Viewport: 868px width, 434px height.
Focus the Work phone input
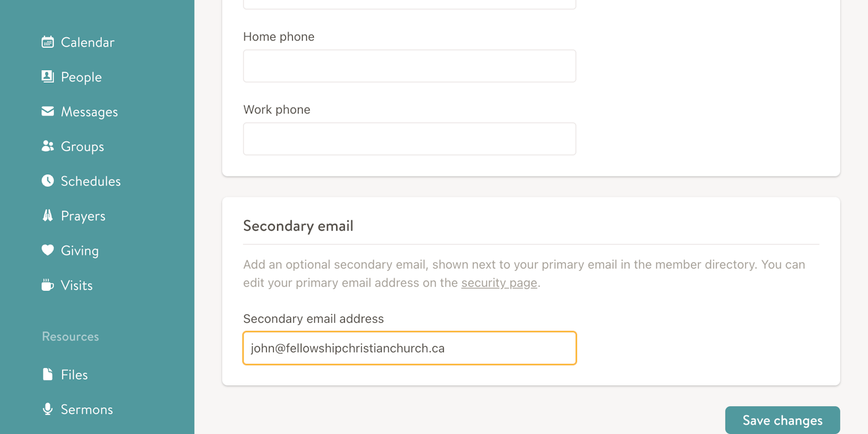pyautogui.click(x=409, y=139)
